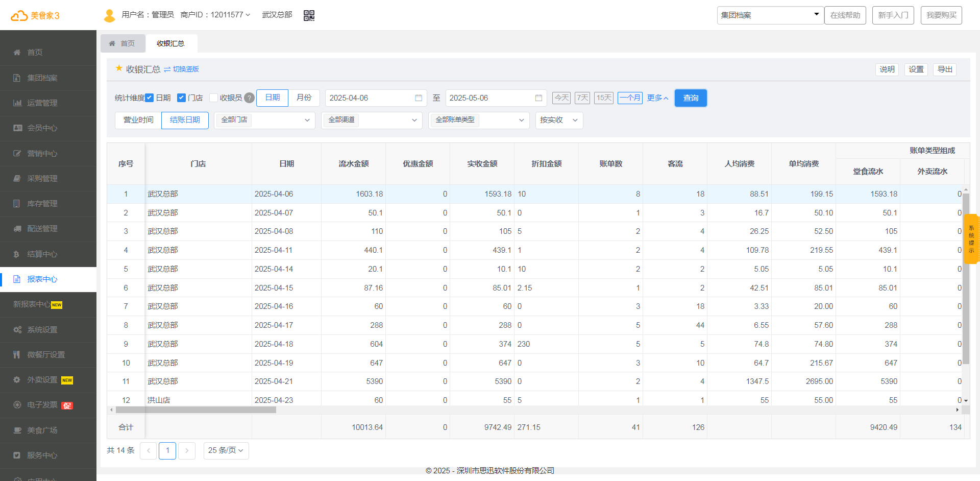Viewport: 980px width, 481px height.
Task: Enable the 收银员 dimension checkbox
Action: [214, 98]
